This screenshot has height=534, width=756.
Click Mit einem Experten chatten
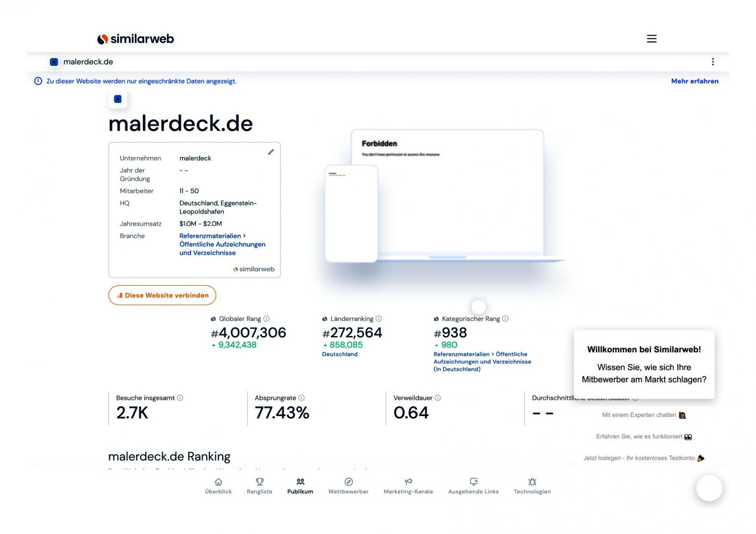[644, 415]
